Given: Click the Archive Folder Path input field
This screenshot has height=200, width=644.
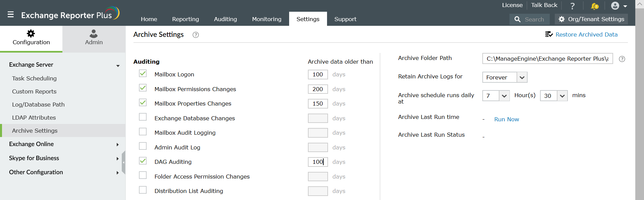Looking at the screenshot, I should pos(547,59).
